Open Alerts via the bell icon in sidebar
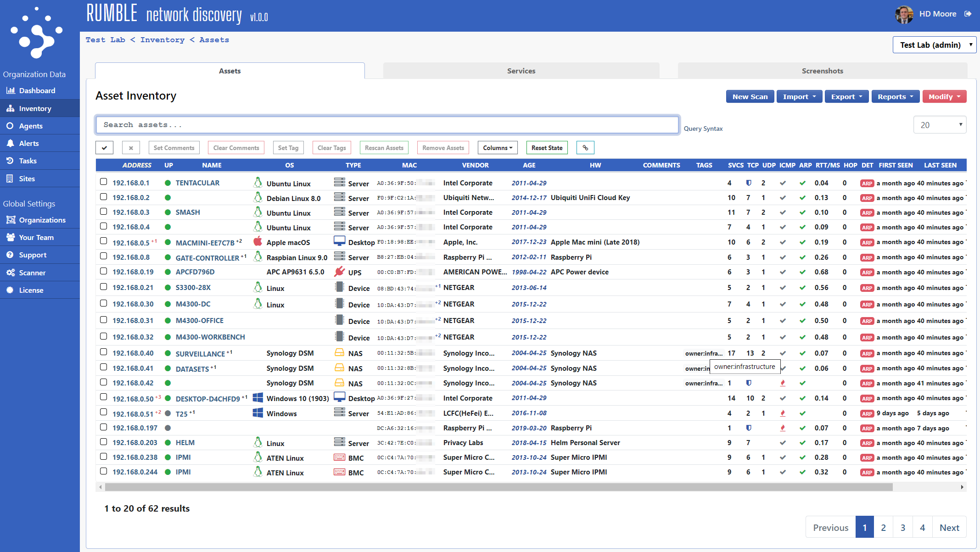Screen dimensions: 980x552 coord(11,144)
